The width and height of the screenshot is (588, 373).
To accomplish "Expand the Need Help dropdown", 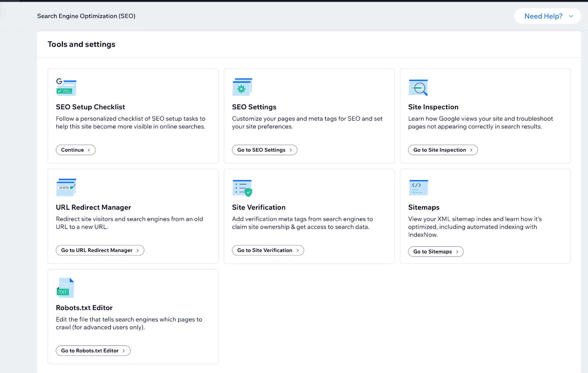I will (548, 16).
